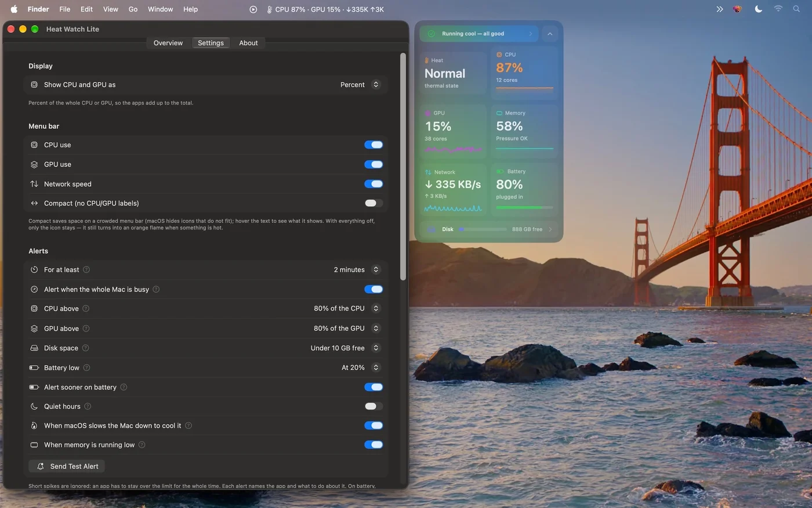This screenshot has height=508, width=812.
Task: Click the CPU above help icon
Action: (x=86, y=308)
